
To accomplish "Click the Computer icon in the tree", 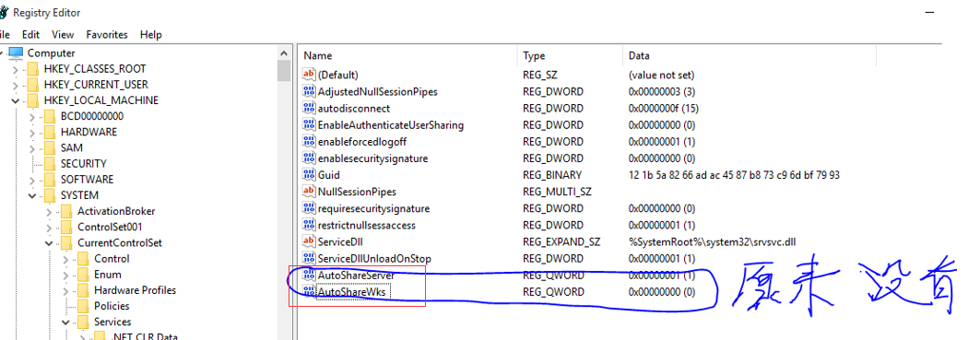I will pos(17,53).
